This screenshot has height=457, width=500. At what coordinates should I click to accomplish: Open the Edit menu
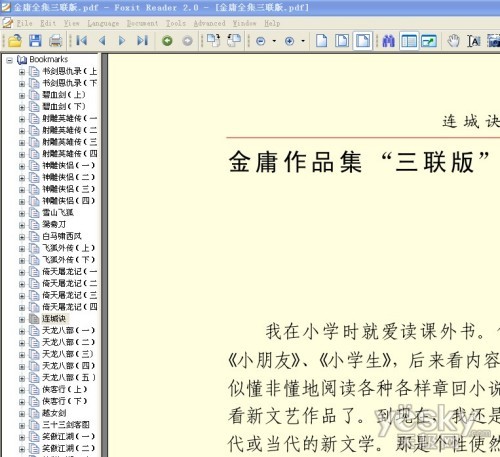[x=48, y=23]
